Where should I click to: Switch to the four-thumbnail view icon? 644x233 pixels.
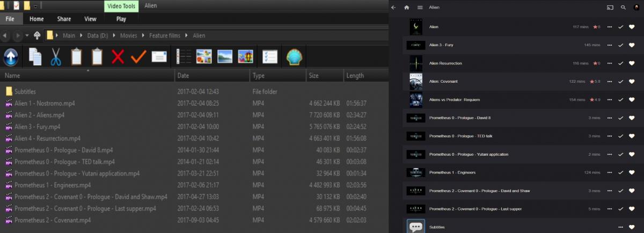204,56
